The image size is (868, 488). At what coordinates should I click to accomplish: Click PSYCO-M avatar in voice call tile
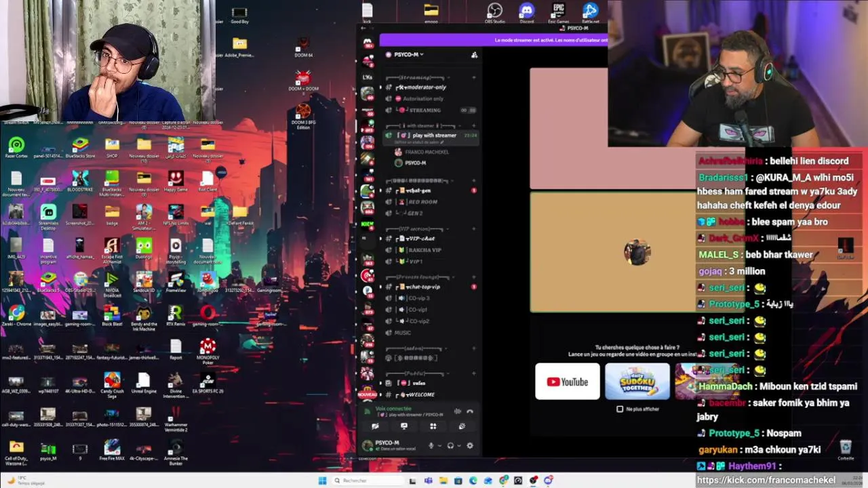[x=637, y=252]
